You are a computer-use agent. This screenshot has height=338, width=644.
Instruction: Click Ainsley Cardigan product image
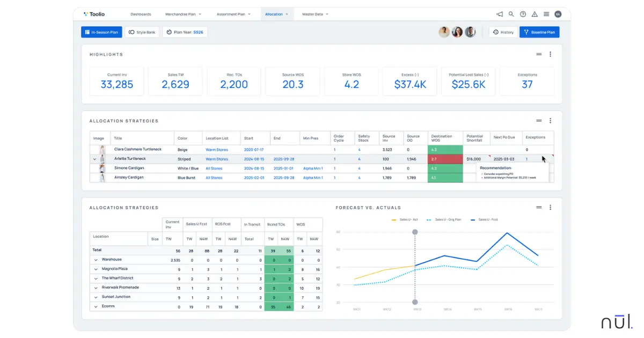[x=102, y=178]
